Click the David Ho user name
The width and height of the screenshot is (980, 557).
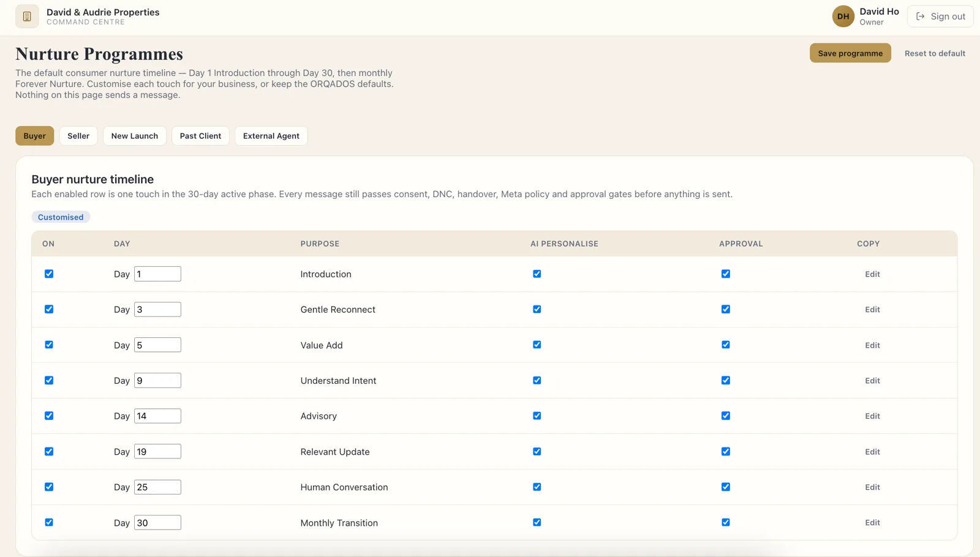(879, 12)
